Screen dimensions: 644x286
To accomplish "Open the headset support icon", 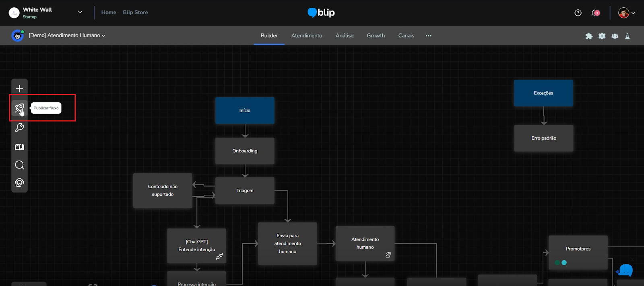I will [x=19, y=183].
